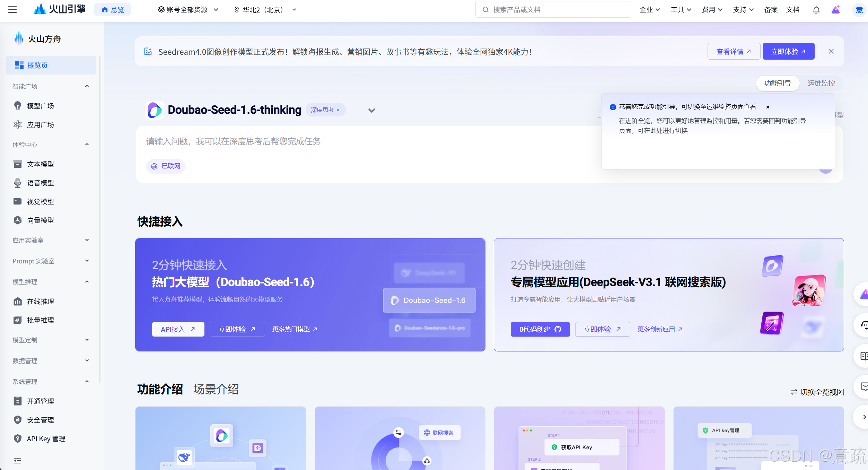
Task: Expand the Prompt 实验室 section
Action: click(x=87, y=261)
